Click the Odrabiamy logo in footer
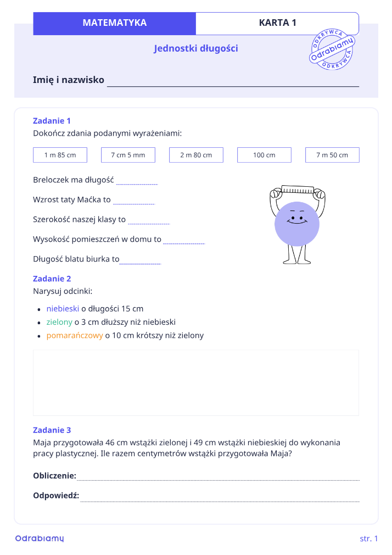Screen dimensions: 392x555 pyautogui.click(x=40, y=539)
